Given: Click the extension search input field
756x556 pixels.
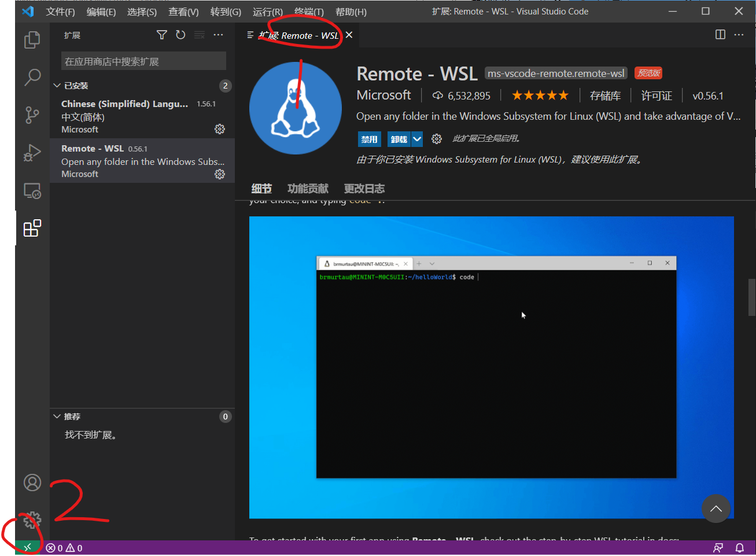Looking at the screenshot, I should click(143, 61).
